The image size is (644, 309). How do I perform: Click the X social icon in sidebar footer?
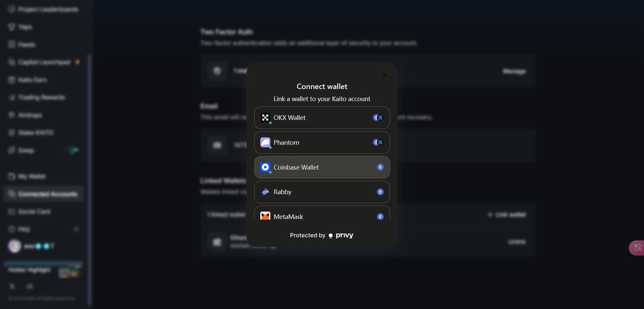pyautogui.click(x=13, y=286)
